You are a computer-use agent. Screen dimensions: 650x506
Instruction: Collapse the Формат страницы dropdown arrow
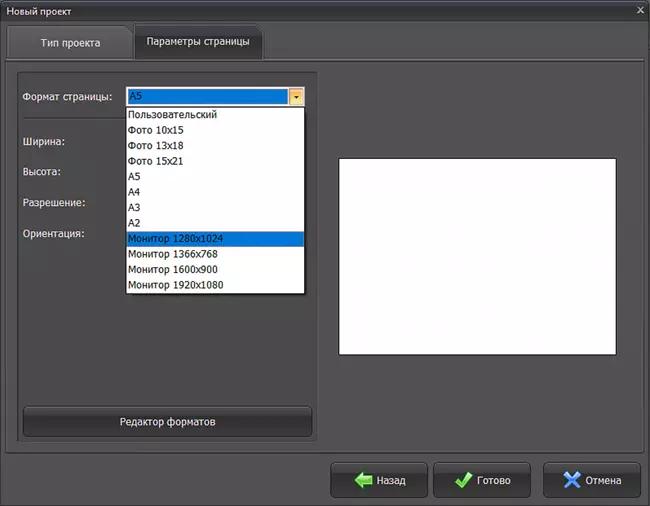[x=296, y=97]
